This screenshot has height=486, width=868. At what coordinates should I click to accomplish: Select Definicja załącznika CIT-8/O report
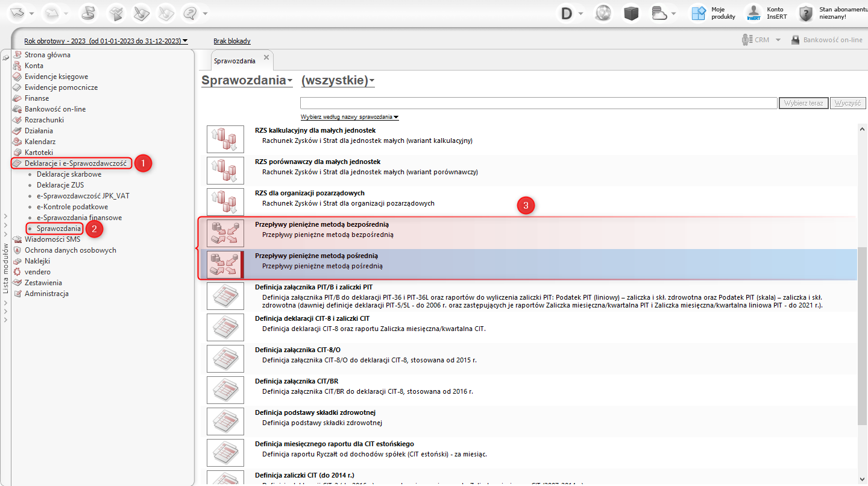click(x=529, y=358)
